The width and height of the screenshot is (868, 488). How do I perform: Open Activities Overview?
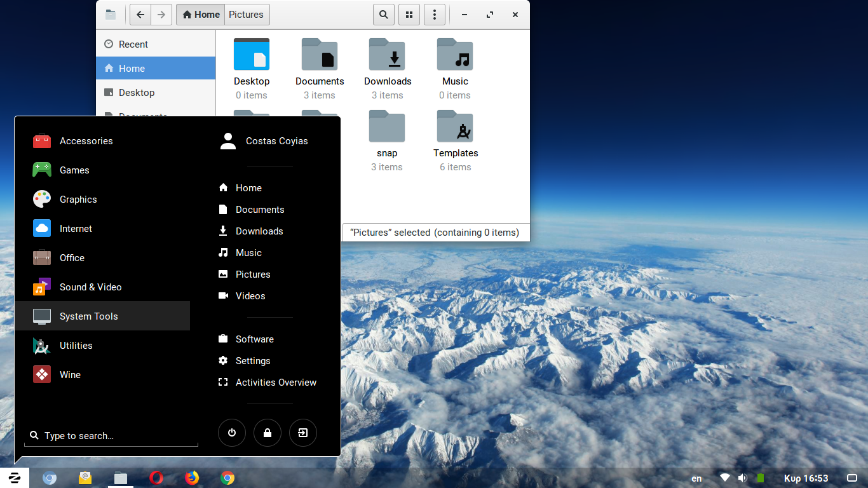(x=276, y=382)
